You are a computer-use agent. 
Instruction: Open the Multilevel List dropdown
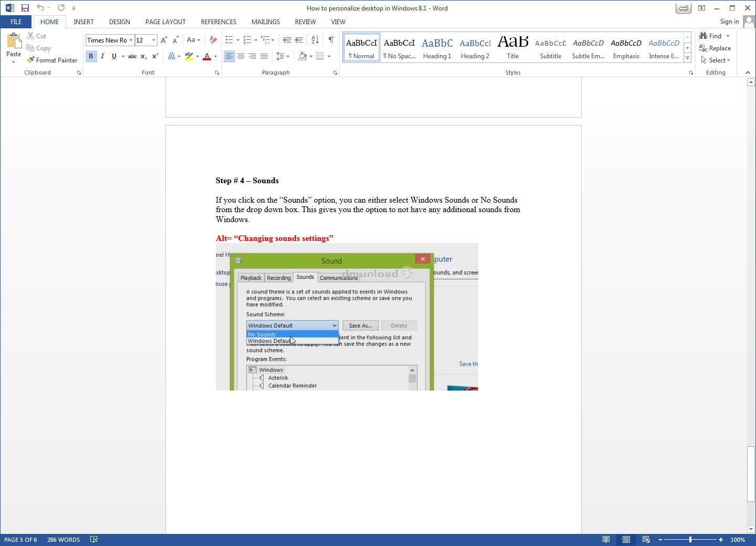coord(273,40)
